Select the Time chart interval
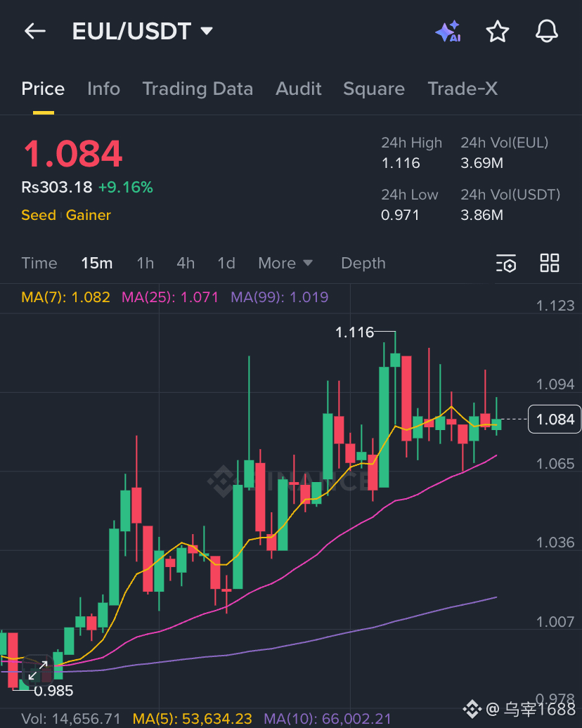The width and height of the screenshot is (582, 728). 39,264
